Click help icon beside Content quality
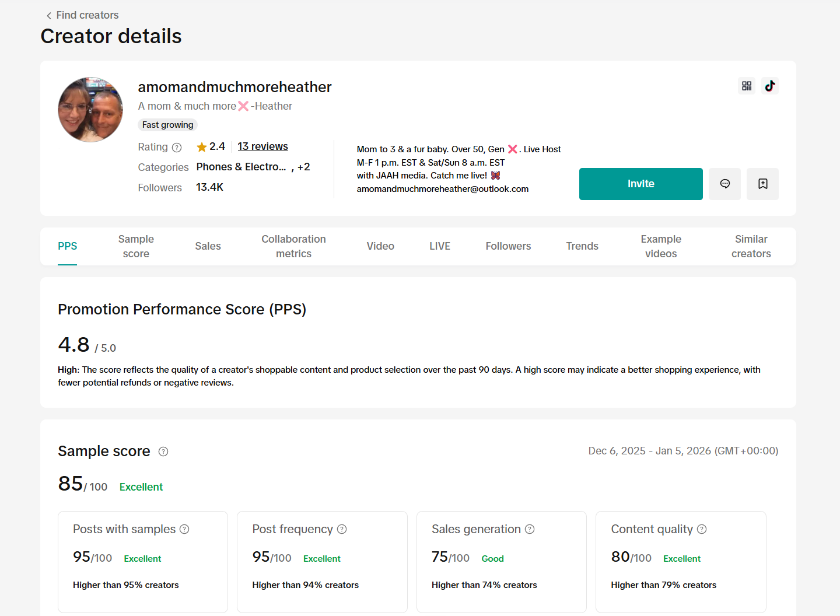The width and height of the screenshot is (840, 616). (702, 529)
